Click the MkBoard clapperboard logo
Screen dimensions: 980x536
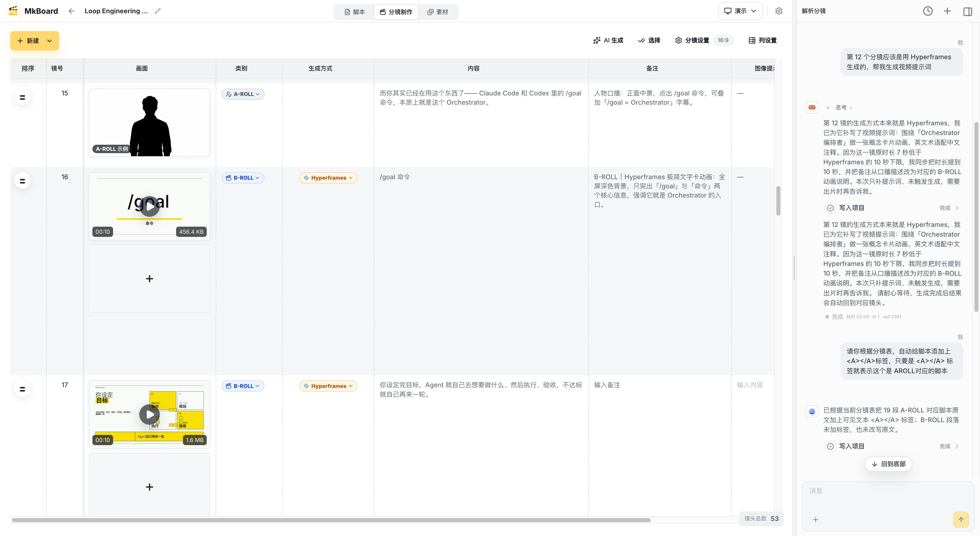coord(13,11)
